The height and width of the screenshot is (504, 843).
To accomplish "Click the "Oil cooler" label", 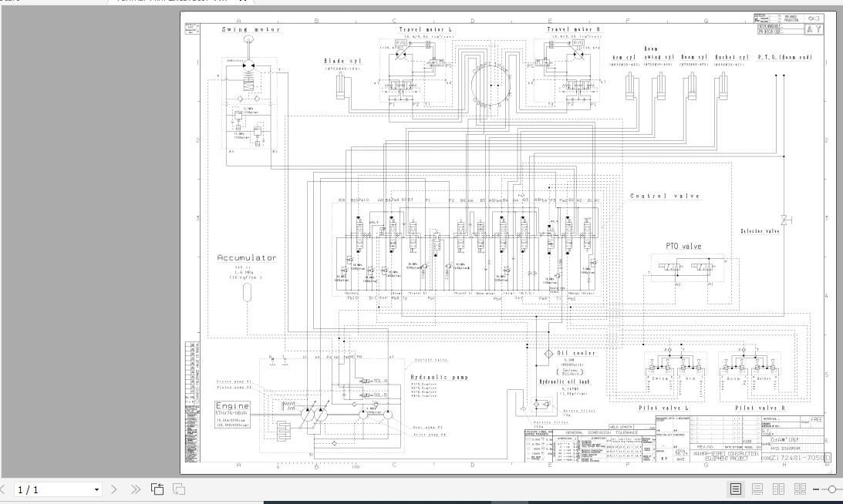I will click(576, 353).
